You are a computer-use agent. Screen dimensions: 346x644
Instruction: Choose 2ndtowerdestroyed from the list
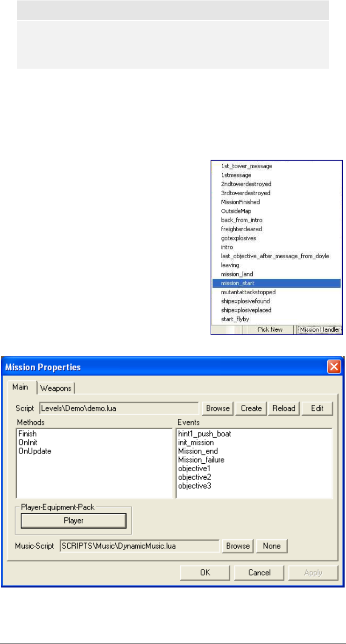pos(246,184)
